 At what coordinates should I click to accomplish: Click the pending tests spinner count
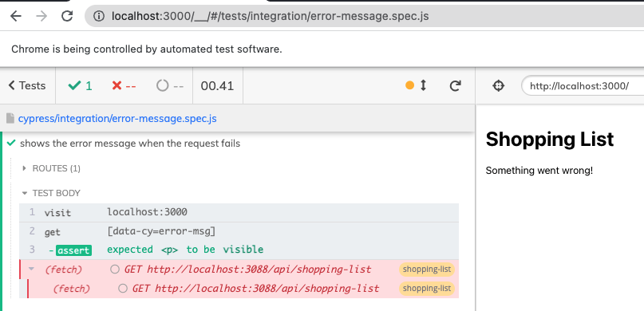point(170,86)
